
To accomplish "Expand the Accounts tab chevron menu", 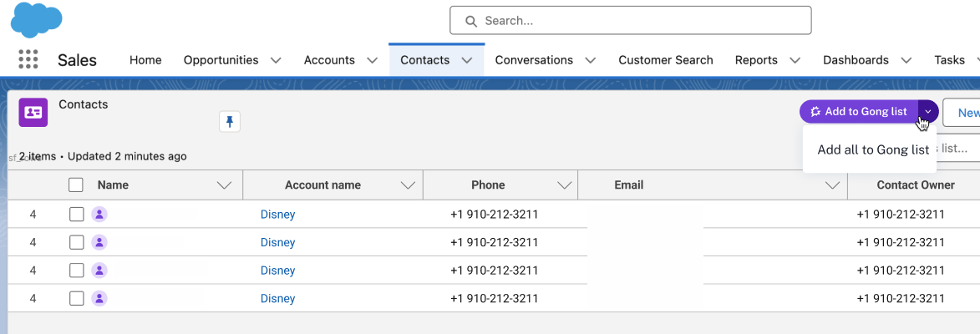I will pos(372,61).
